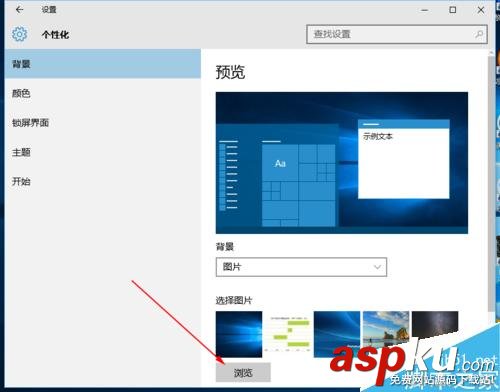Switch to 主题 section
The width and height of the screenshot is (500, 392).
103,152
